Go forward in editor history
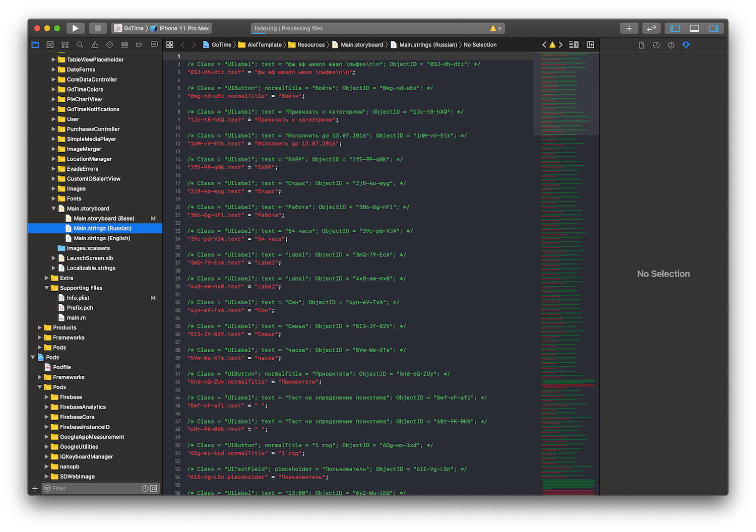The width and height of the screenshot is (756, 532). 194,45
